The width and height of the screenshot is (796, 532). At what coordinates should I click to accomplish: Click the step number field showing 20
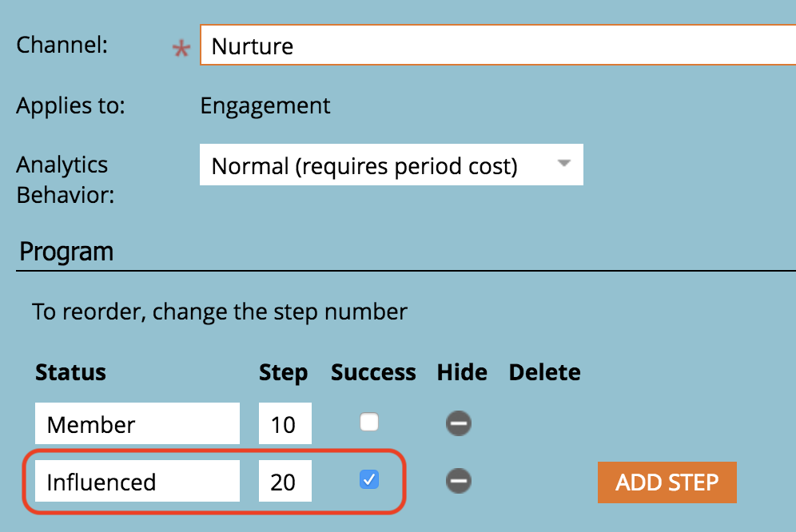(285, 482)
